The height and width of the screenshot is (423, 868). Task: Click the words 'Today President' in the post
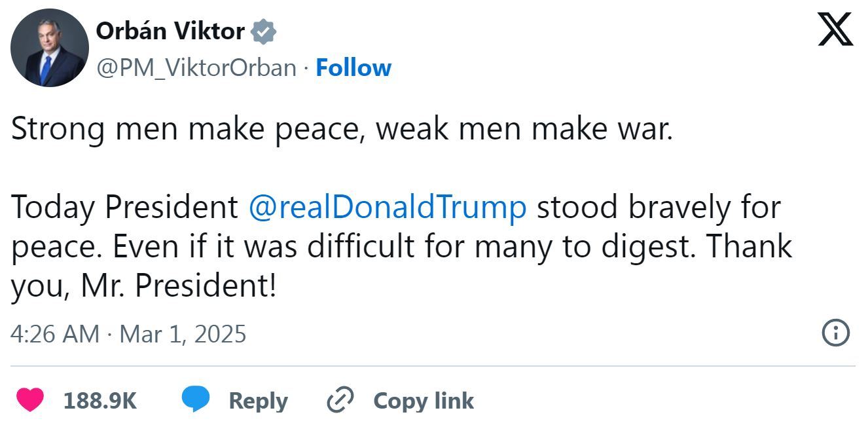(x=124, y=207)
